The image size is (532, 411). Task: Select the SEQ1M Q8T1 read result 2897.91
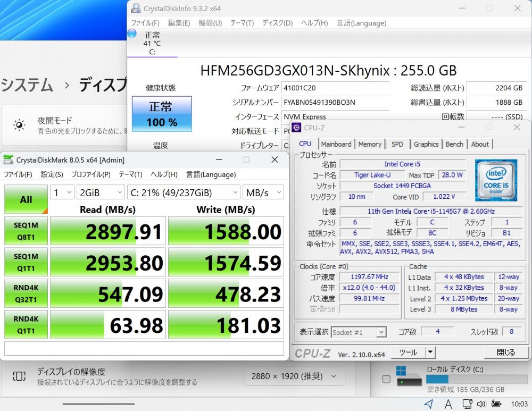pyautogui.click(x=108, y=231)
